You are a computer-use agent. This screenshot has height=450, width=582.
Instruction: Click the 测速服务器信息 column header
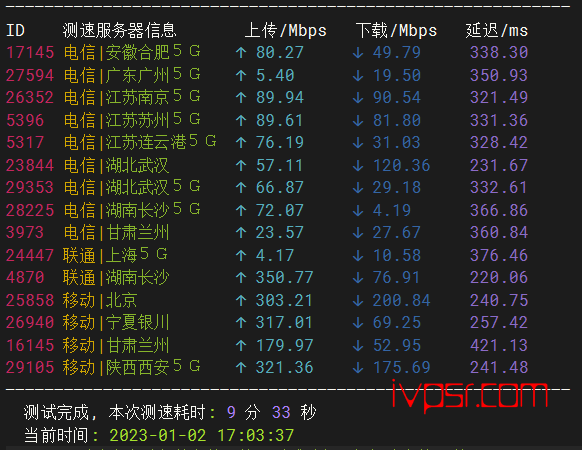pyautogui.click(x=120, y=30)
